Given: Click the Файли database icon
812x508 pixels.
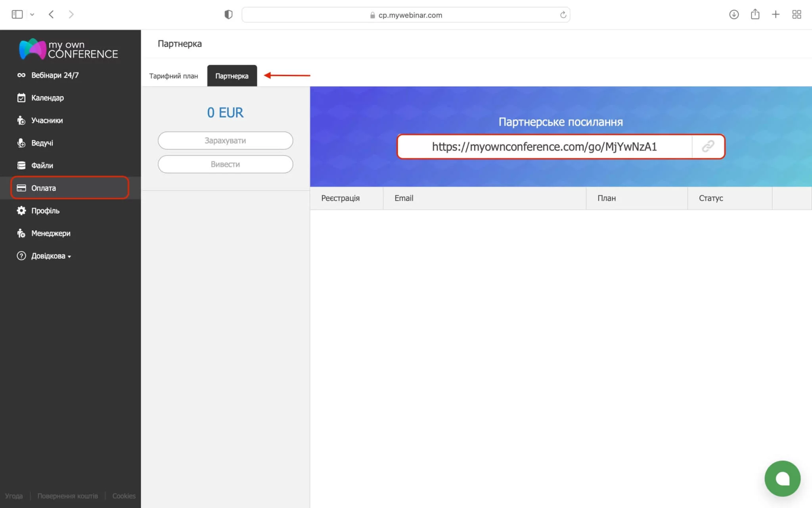Looking at the screenshot, I should [x=21, y=165].
